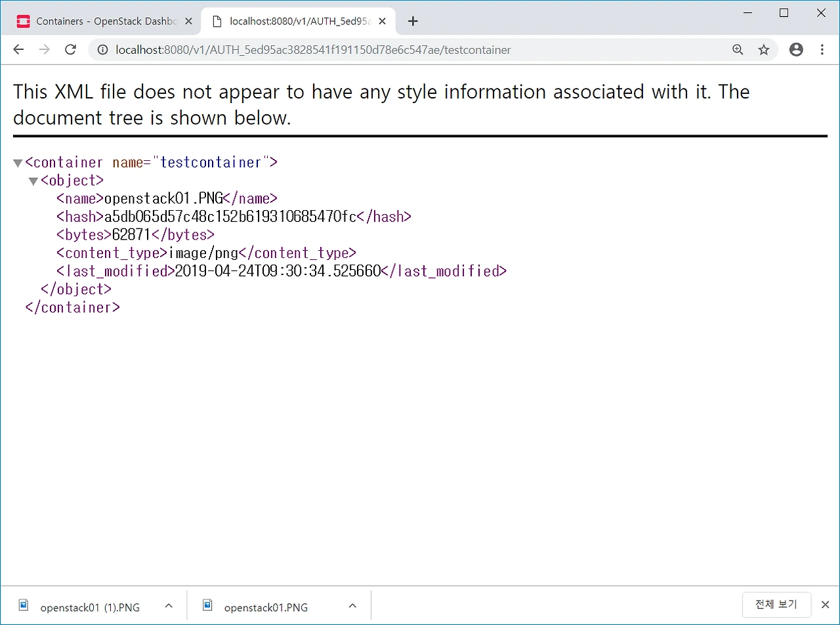Click the openstack01 (1).PNG file icon
The width and height of the screenshot is (840, 625).
point(24,605)
